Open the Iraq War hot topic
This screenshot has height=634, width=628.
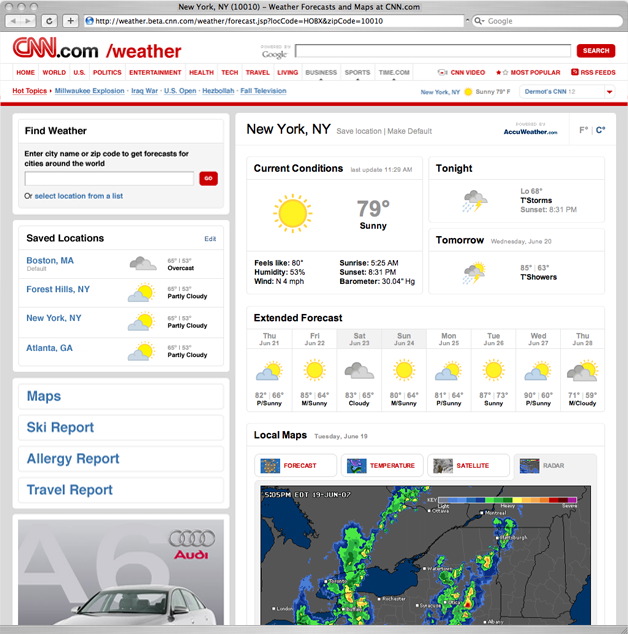point(144,91)
